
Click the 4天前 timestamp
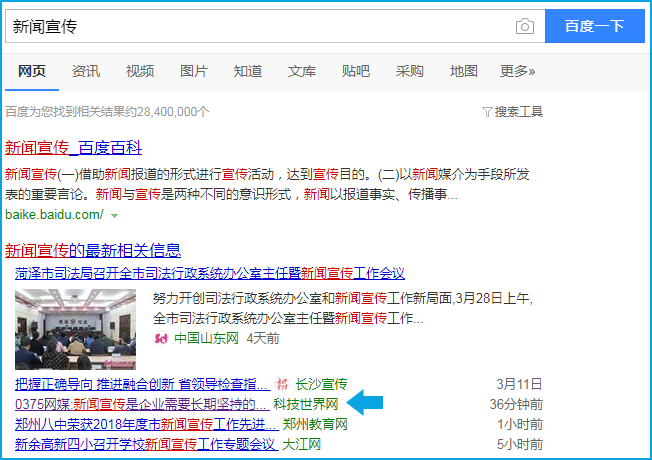click(263, 339)
